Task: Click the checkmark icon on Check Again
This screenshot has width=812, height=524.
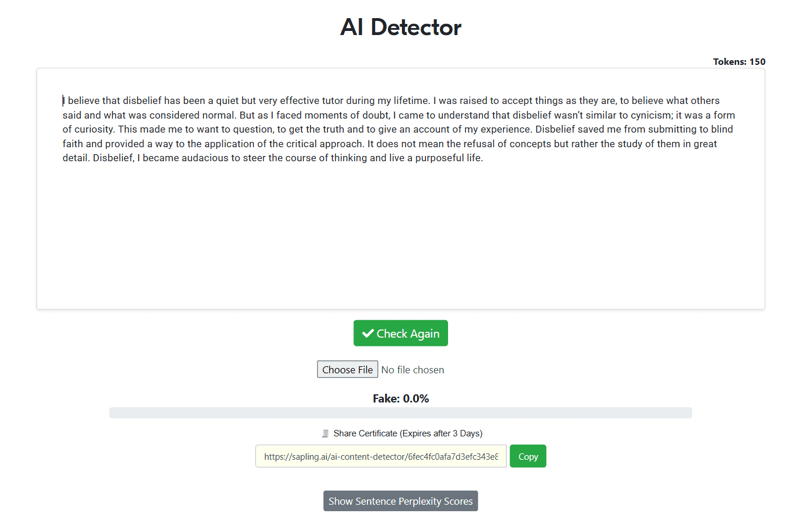Action: point(368,334)
